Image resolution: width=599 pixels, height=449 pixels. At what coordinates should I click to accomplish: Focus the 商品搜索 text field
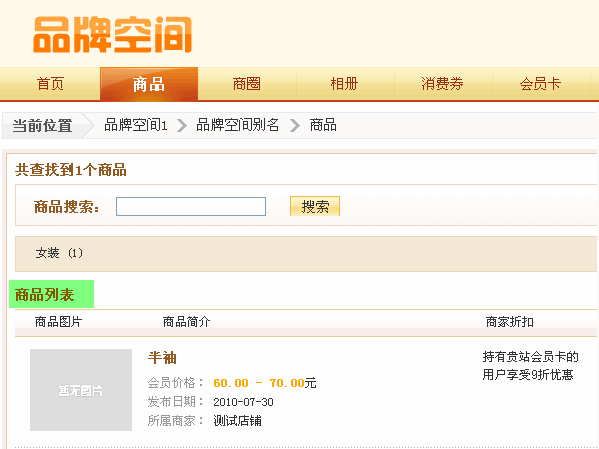[x=191, y=206]
